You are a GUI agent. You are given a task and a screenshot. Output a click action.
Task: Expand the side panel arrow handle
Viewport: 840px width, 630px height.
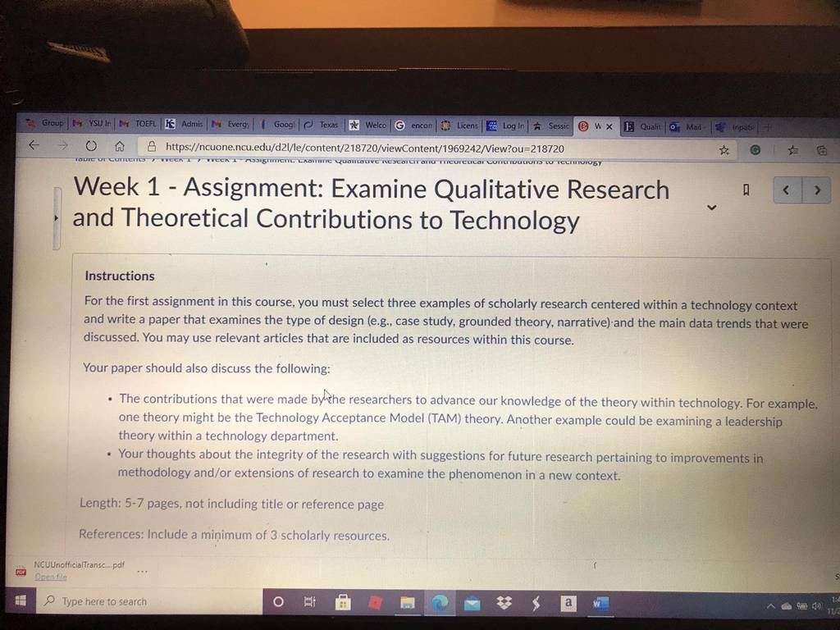click(57, 218)
